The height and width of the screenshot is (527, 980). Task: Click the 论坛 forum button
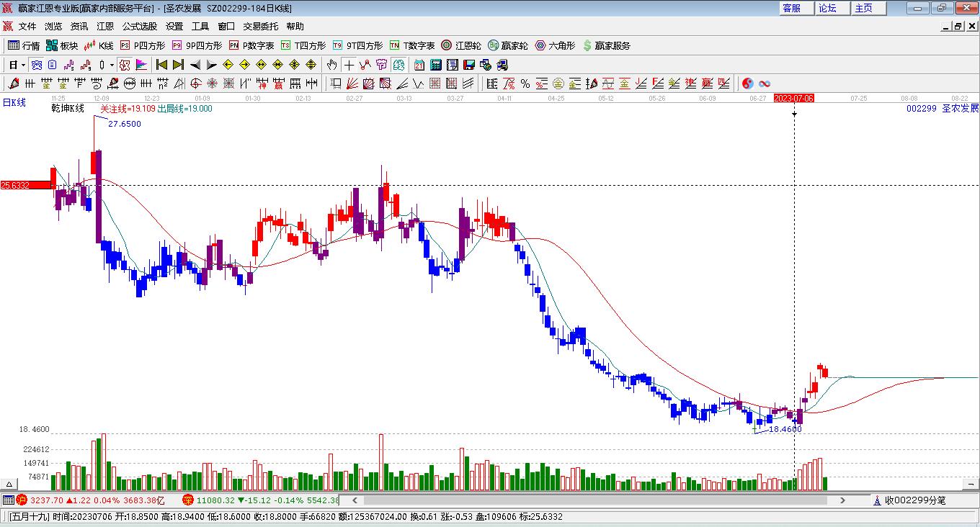click(x=827, y=8)
